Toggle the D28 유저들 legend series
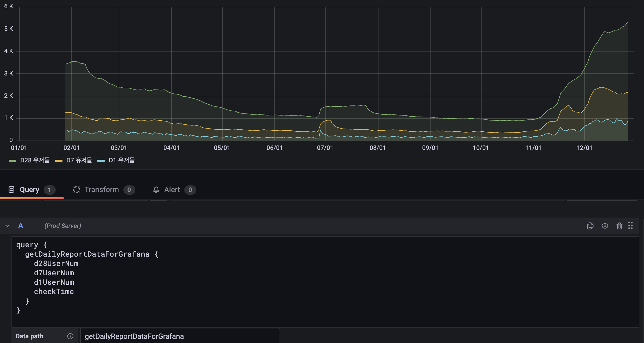 point(35,160)
